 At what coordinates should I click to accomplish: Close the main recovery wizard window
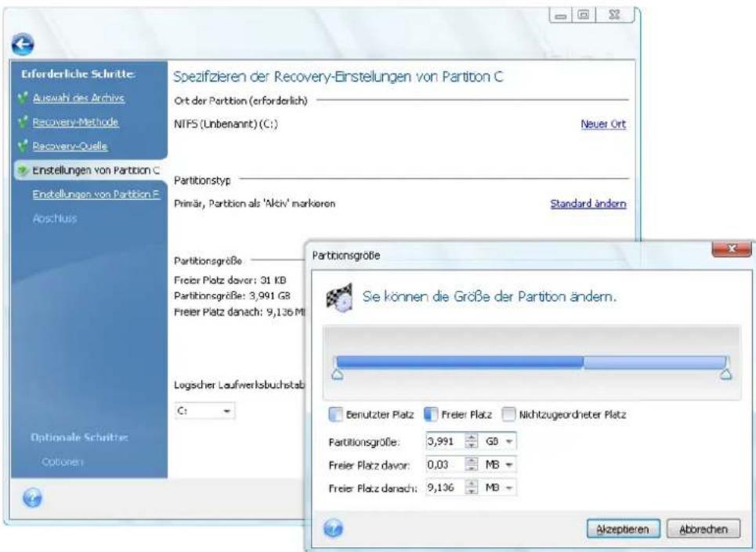(615, 16)
